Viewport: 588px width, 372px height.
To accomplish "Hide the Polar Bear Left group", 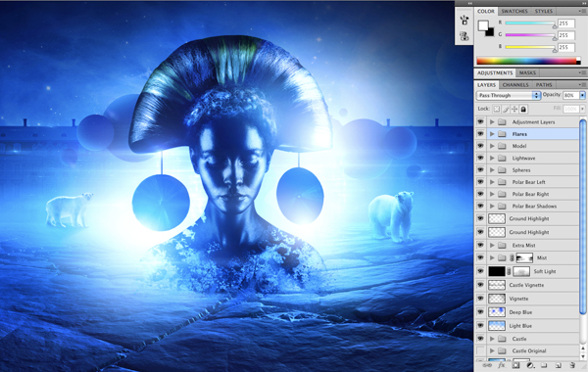I will [480, 182].
